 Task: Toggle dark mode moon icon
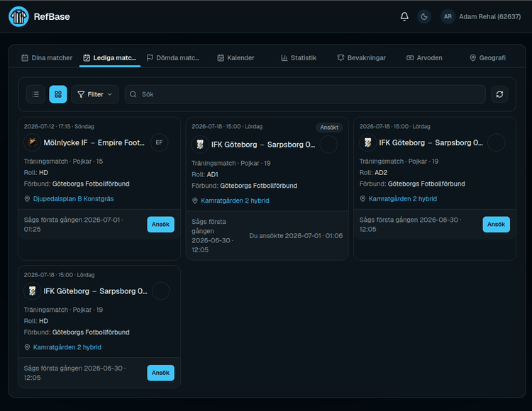(423, 16)
